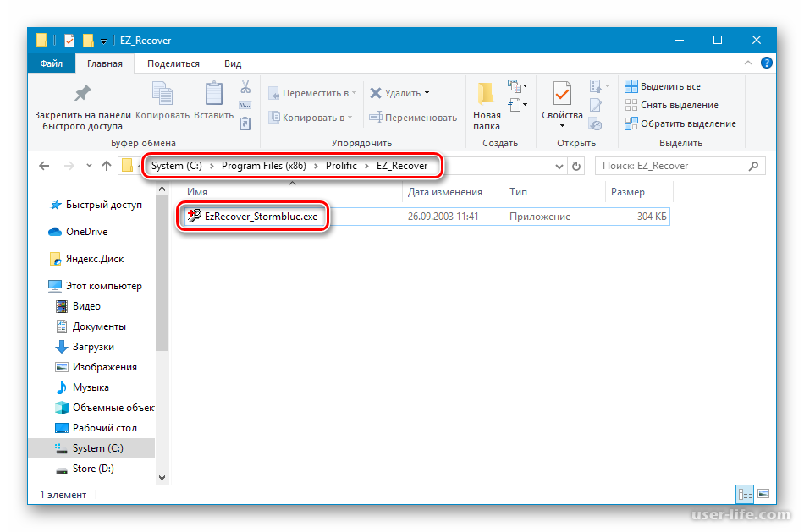The width and height of the screenshot is (804, 532).
Task: Open Загрузки in the sidebar
Action: (x=85, y=347)
